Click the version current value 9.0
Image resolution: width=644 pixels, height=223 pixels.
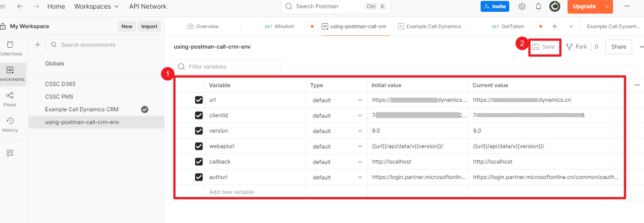(478, 131)
